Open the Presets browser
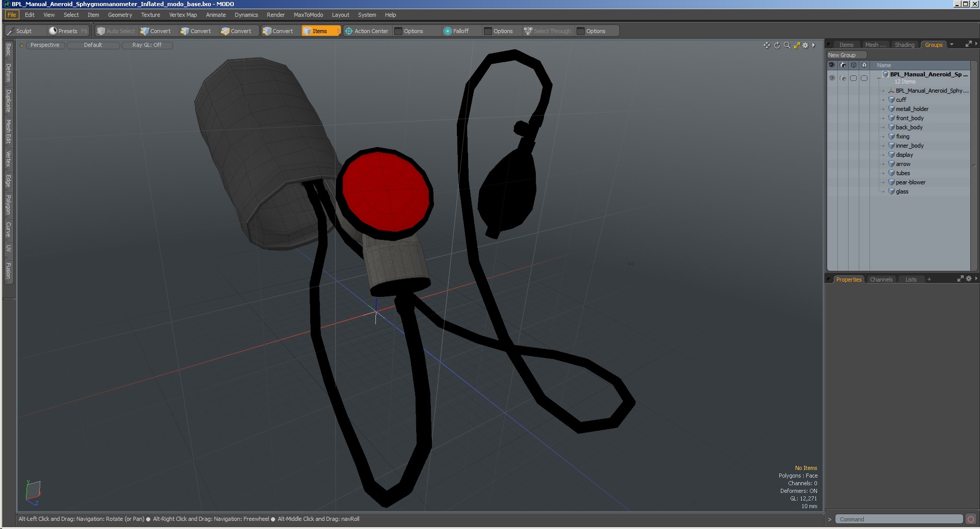Viewport: 980px width, 529px height. pyautogui.click(x=68, y=31)
